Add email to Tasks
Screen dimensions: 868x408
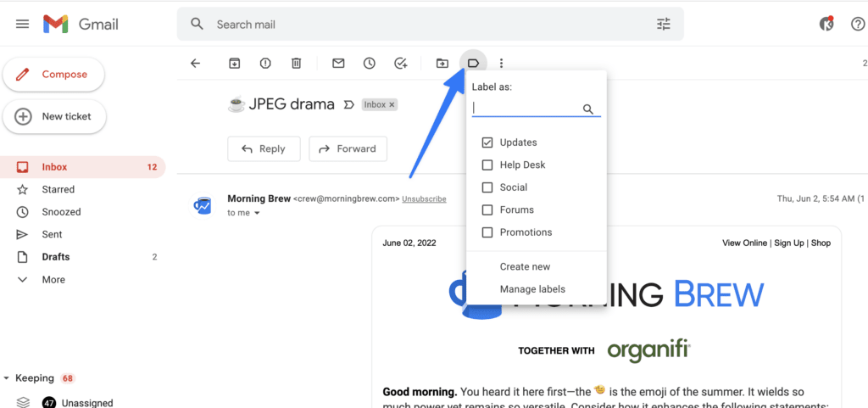pyautogui.click(x=401, y=63)
